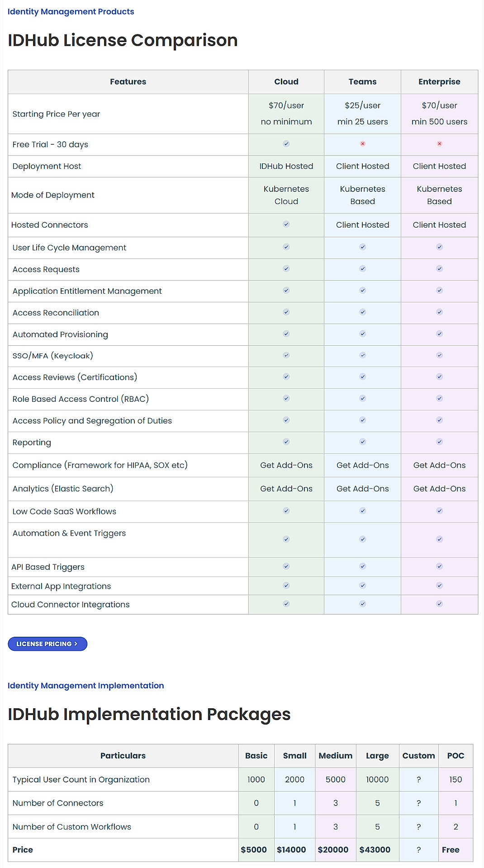Click the 'Starting Price Per year' row label
This screenshot has height=868, width=484.
click(56, 114)
